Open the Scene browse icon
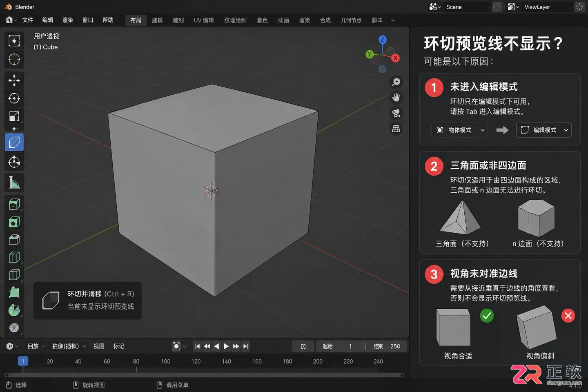Screen dimensions: 588x392 click(435, 7)
